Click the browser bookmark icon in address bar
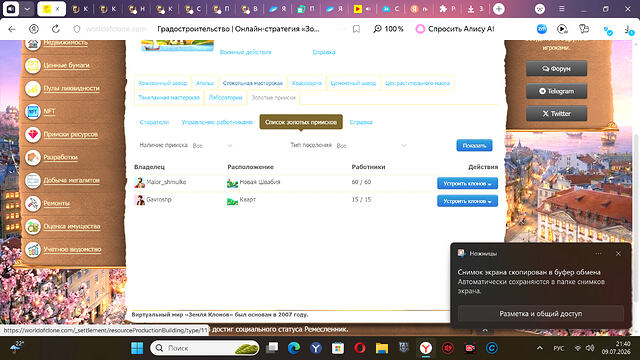Image resolution: width=640 pixels, height=360 pixels. 356,29
